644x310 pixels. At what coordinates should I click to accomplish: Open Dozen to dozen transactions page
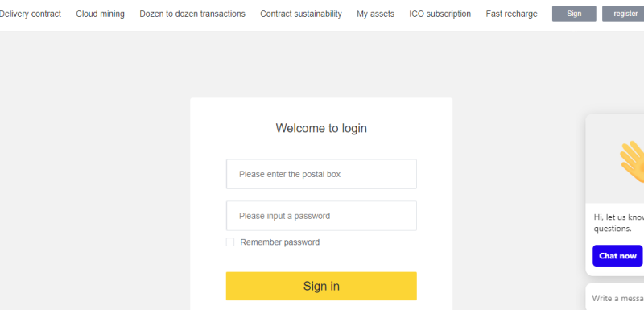point(192,14)
